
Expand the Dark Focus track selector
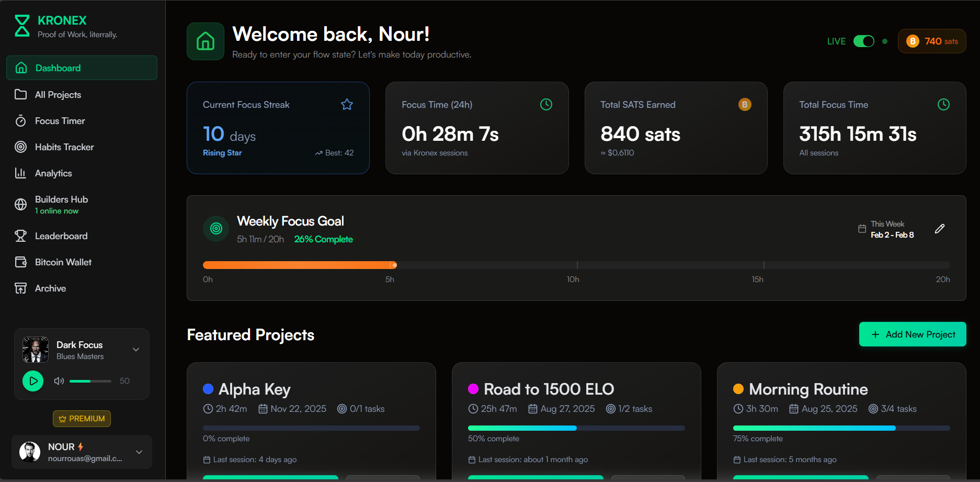pos(136,349)
